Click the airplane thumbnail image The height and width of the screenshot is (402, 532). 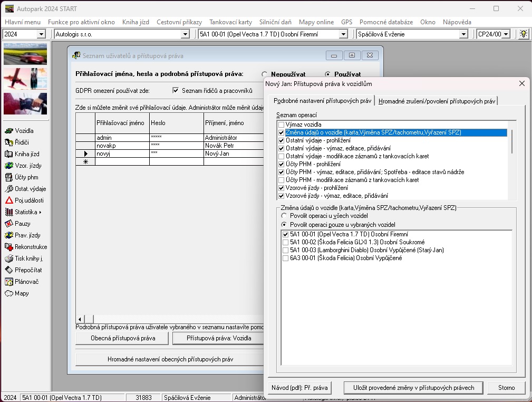(25, 79)
